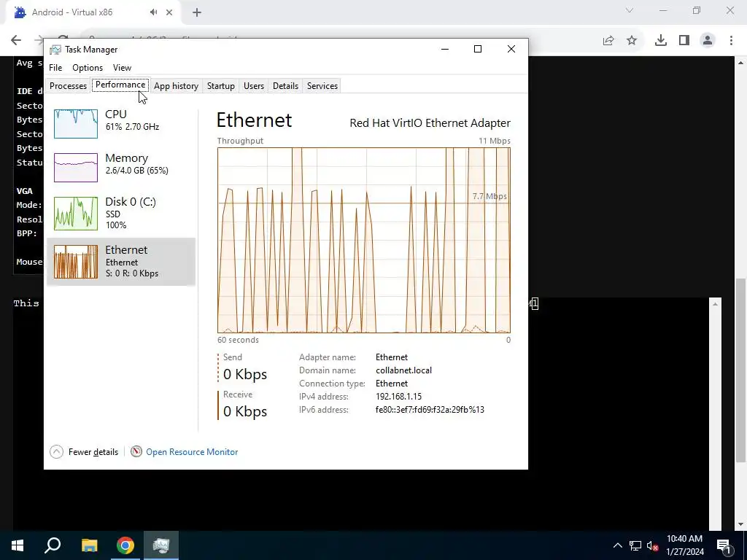Open the Options menu in Task Manager

pyautogui.click(x=88, y=68)
